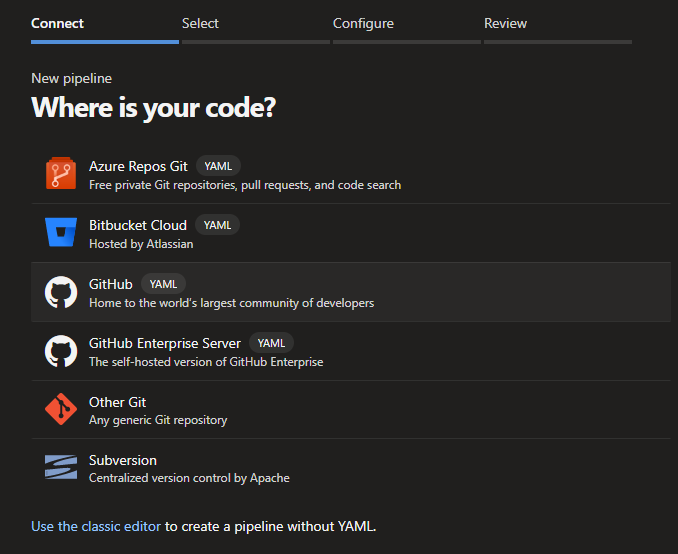Select Bitbucket Cloud option title
The image size is (678, 554).
pos(138,225)
